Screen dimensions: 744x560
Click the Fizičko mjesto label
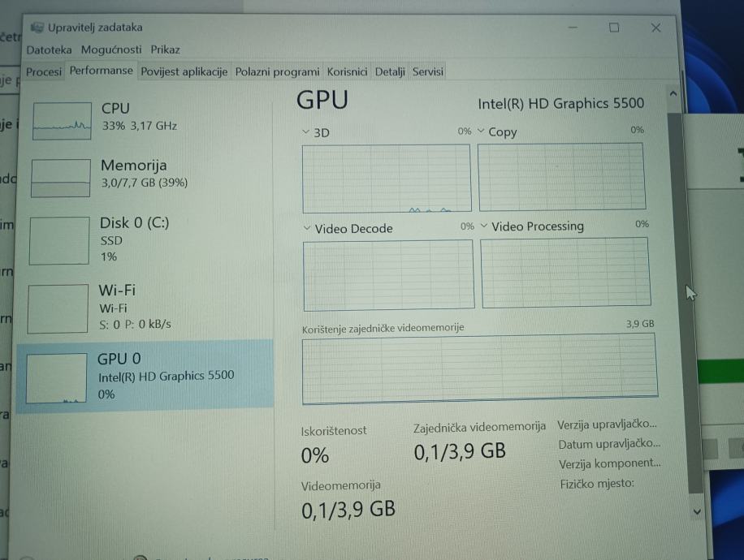click(x=597, y=484)
